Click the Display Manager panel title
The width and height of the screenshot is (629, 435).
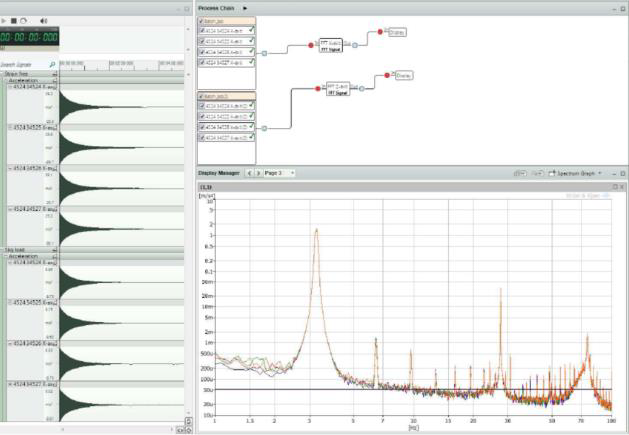click(x=219, y=173)
